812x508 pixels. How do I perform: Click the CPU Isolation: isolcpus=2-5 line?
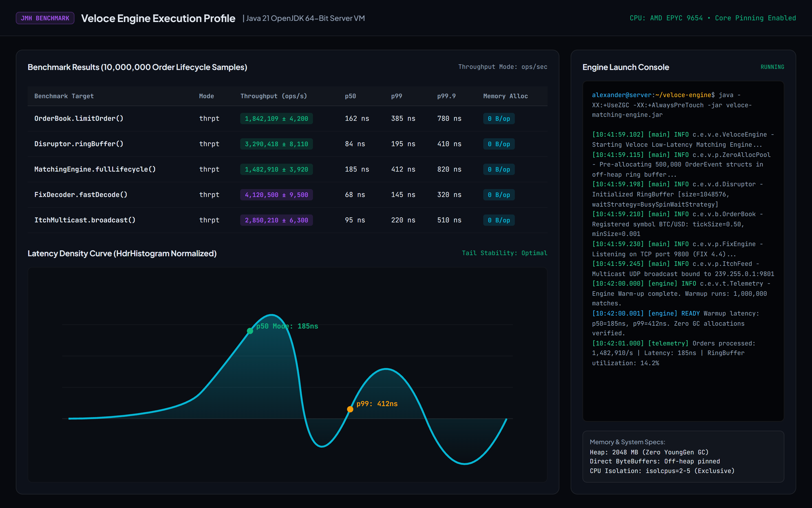662,471
